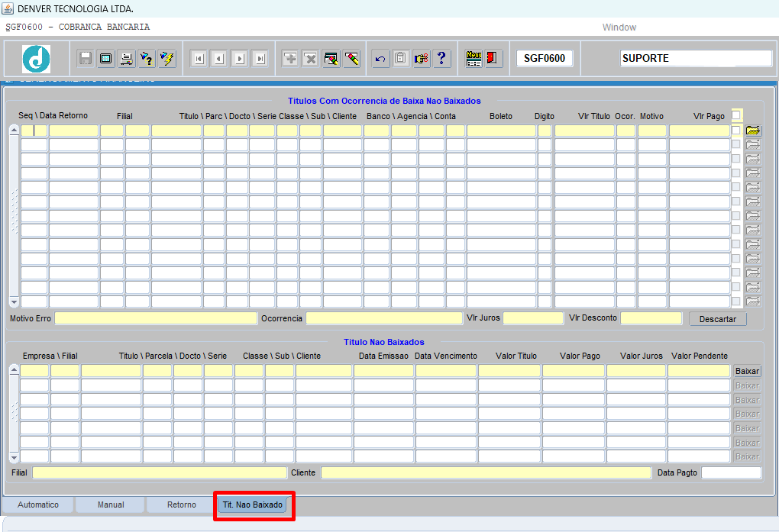Click the Denver logo in toolbar
Image resolution: width=779 pixels, height=532 pixels.
pos(36,59)
